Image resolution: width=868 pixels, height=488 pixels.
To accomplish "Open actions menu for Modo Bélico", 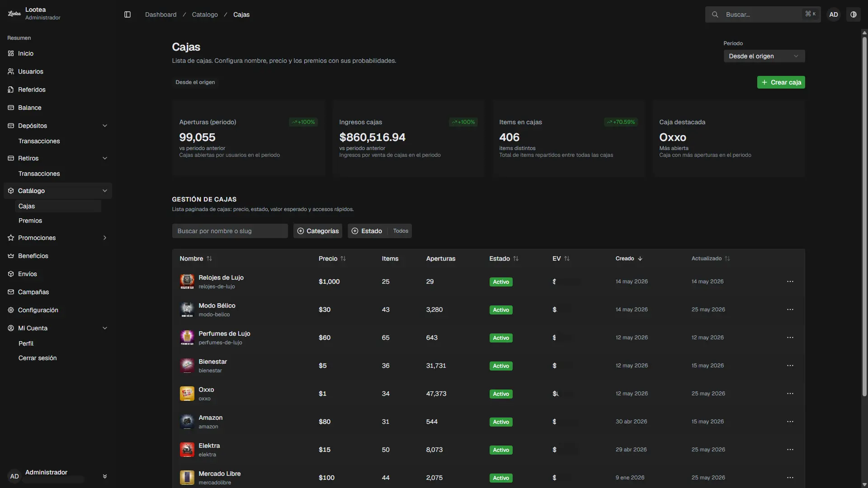I will point(790,310).
